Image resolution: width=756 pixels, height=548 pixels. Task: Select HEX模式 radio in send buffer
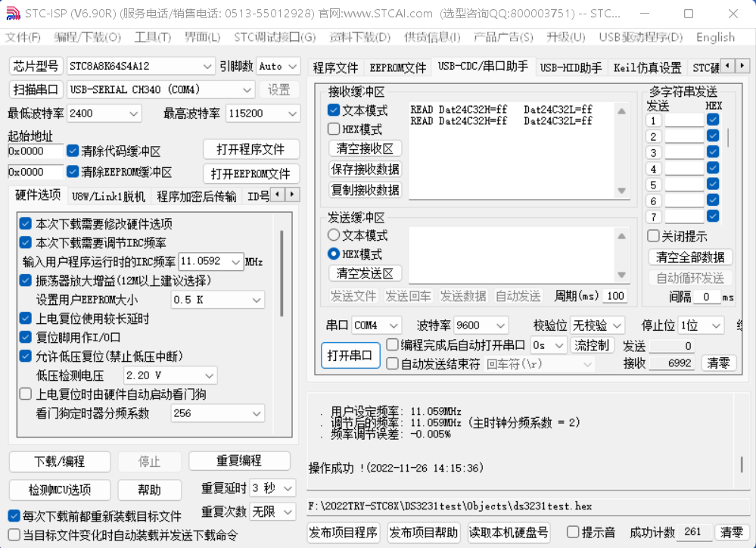pos(334,254)
